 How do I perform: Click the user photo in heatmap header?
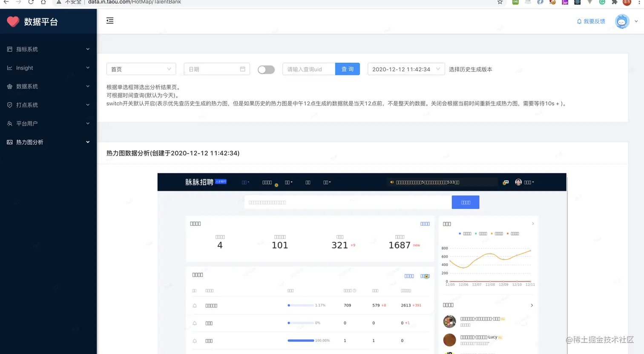518,182
